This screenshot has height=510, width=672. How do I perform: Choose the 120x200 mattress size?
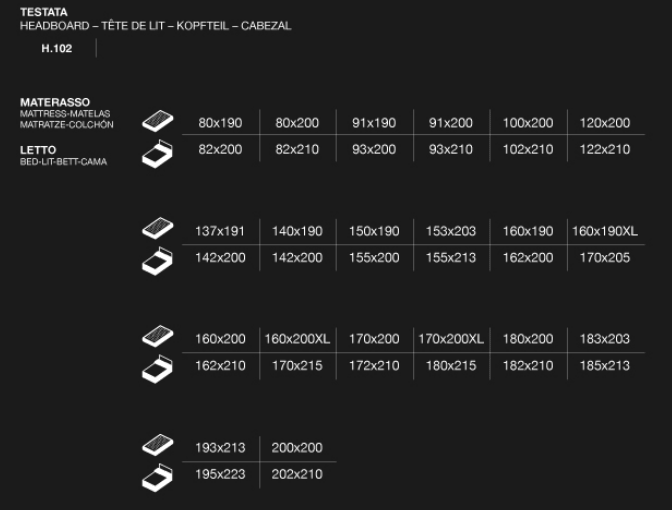pyautogui.click(x=605, y=123)
